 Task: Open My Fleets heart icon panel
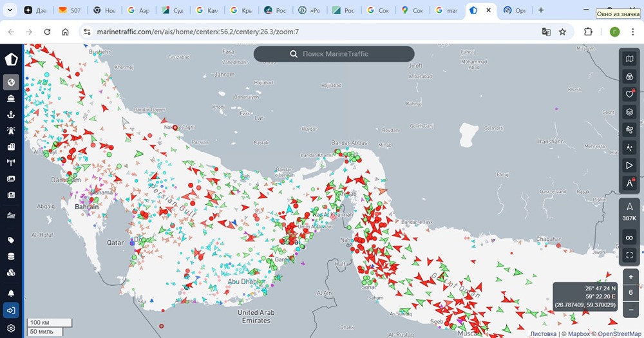point(629,94)
